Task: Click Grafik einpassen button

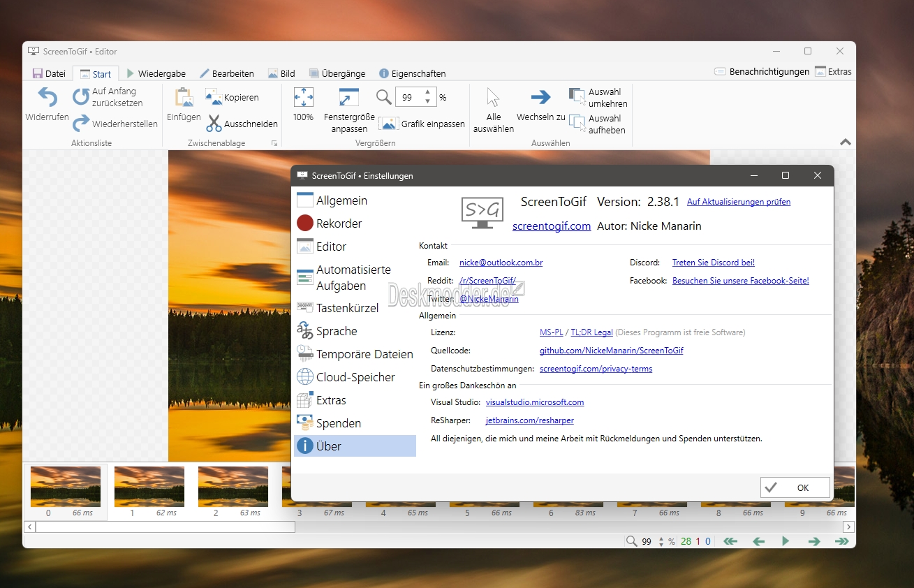Action: point(422,124)
